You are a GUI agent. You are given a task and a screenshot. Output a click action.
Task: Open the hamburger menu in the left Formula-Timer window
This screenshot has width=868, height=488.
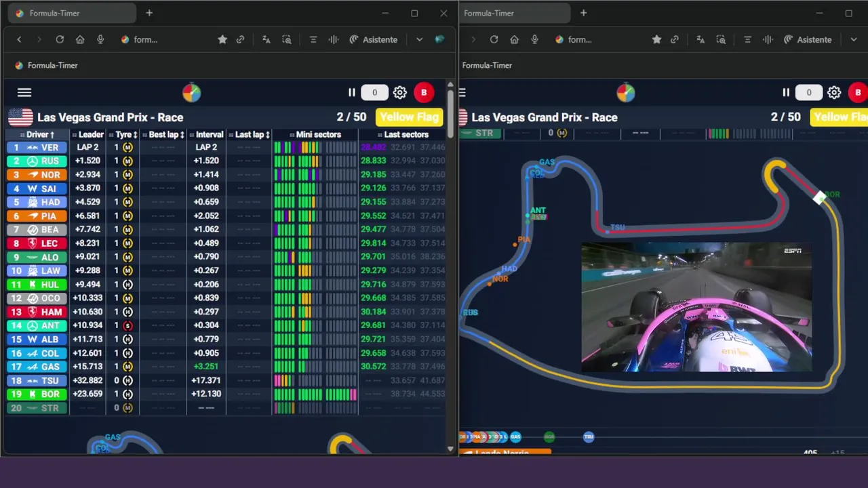click(24, 93)
